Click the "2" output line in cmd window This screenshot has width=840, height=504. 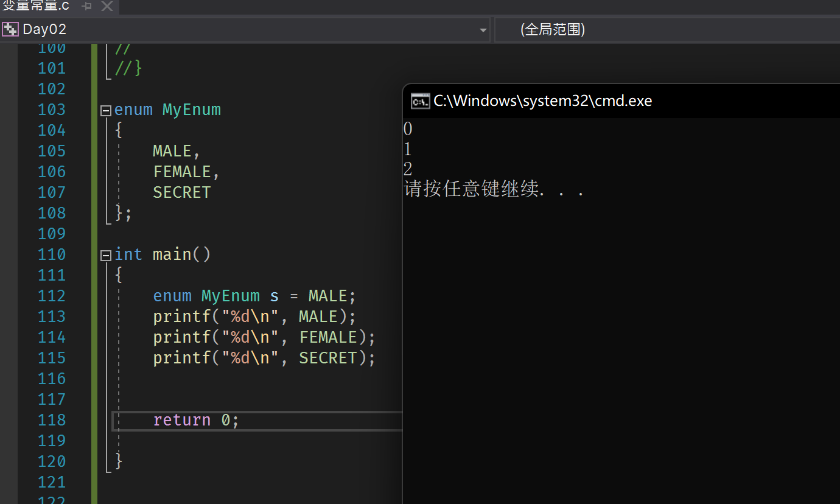[x=408, y=169]
